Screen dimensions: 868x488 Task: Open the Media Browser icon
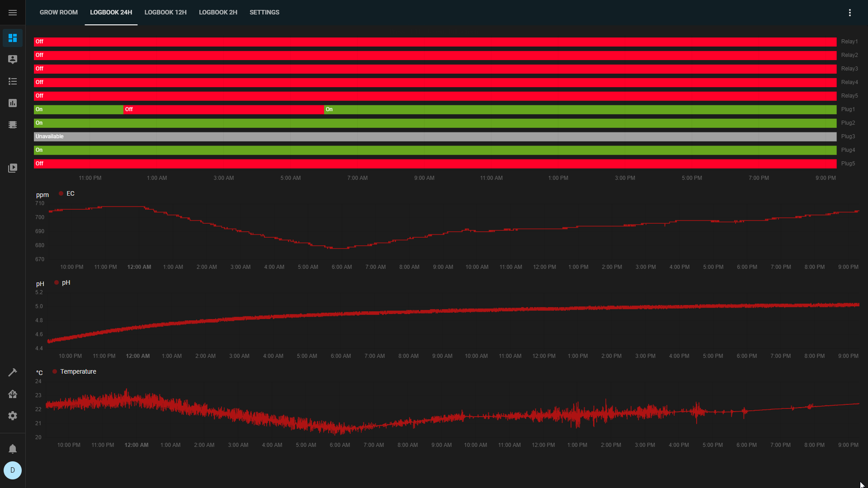pos(13,168)
